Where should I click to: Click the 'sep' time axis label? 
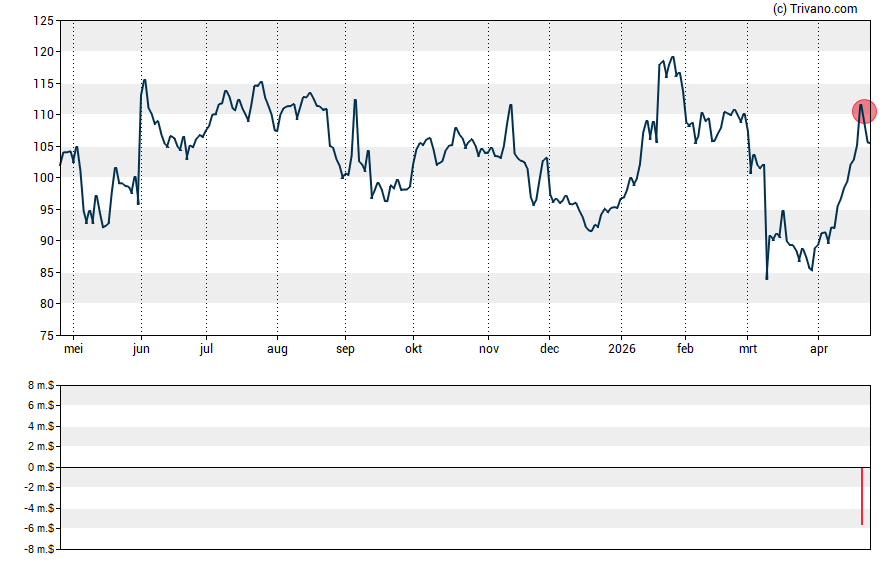click(345, 350)
